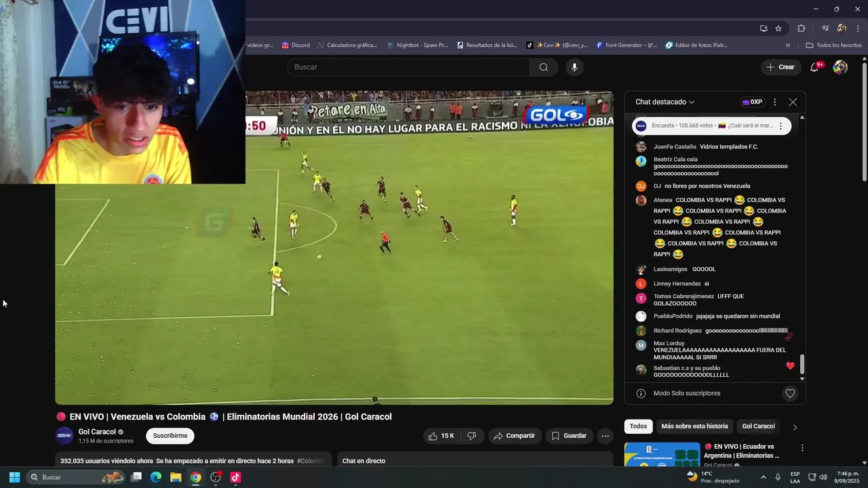Open Ecuador vs Argentina video thumbnail
The width and height of the screenshot is (868, 488).
[662, 455]
